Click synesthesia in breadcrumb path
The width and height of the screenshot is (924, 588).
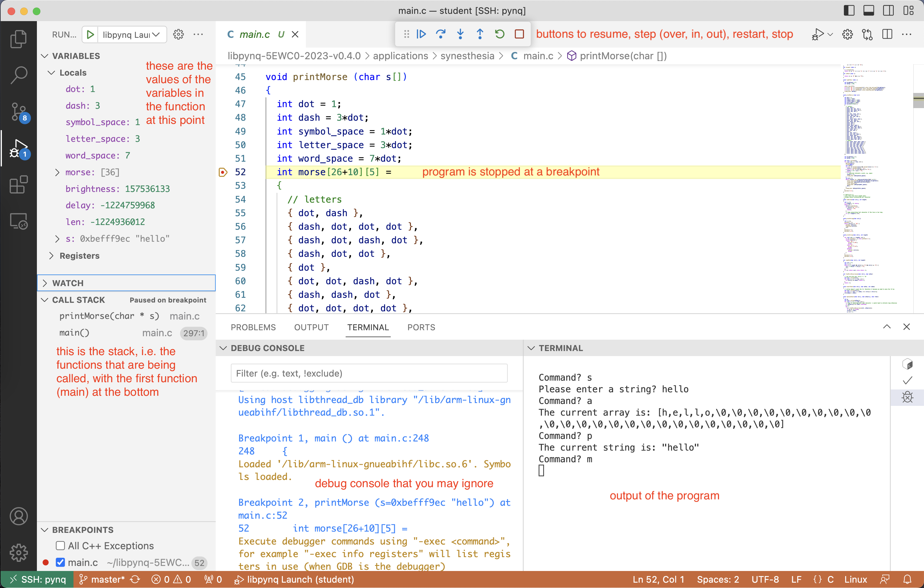467,56
